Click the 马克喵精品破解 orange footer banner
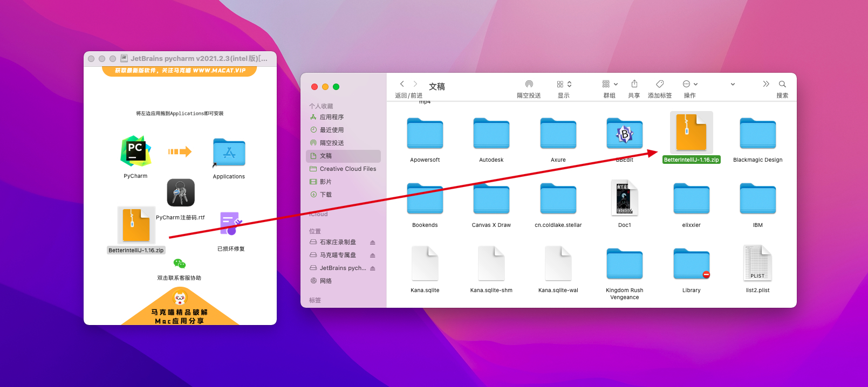This screenshot has height=387, width=868. coord(180,307)
